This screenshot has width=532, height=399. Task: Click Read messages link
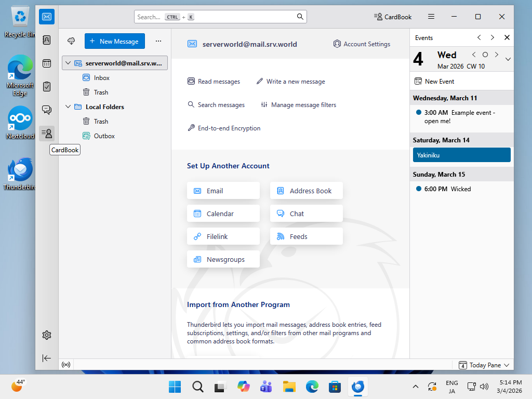pos(214,82)
